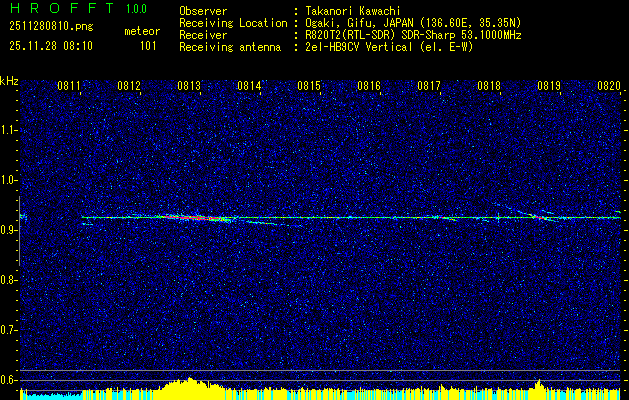Click the 0815 time axis marker
The height and width of the screenshot is (400, 629).
[x=309, y=86]
